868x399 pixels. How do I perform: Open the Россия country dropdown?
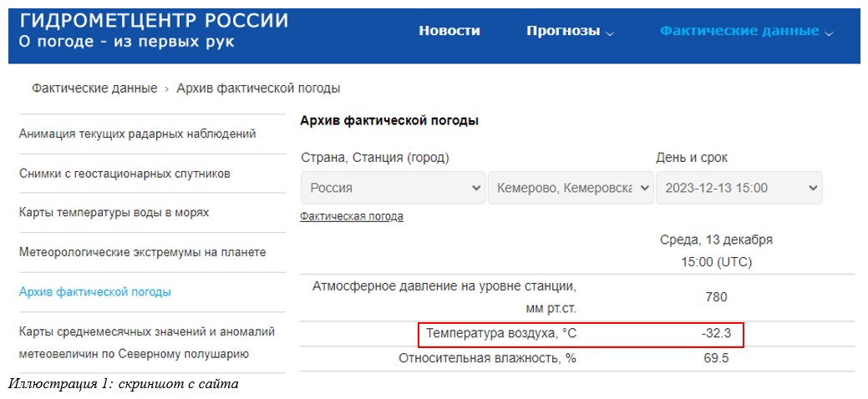pyautogui.click(x=393, y=188)
